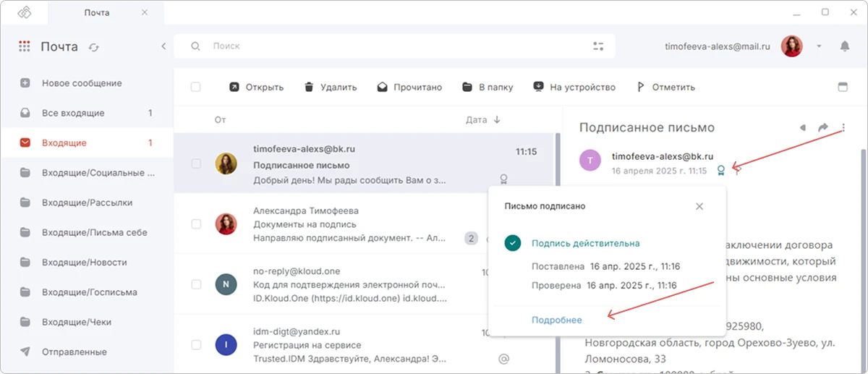This screenshot has height=374, width=868.
Task: Close the Почта tab
Action: (145, 12)
